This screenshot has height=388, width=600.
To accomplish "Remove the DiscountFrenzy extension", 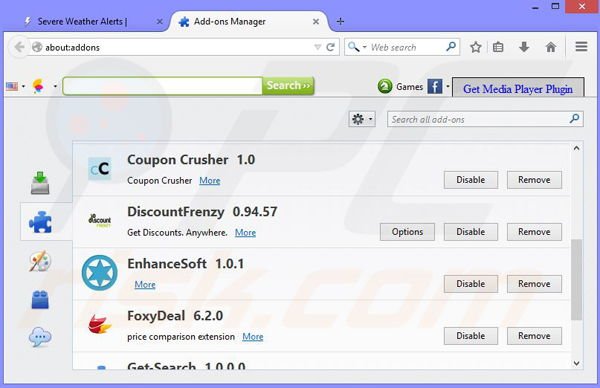I will pyautogui.click(x=534, y=232).
